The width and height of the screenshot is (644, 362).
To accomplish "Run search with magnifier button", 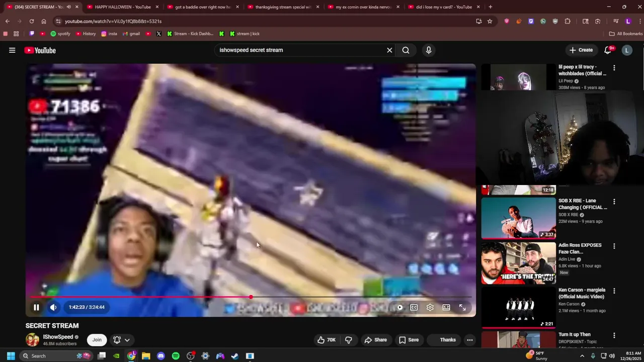I will point(406,50).
